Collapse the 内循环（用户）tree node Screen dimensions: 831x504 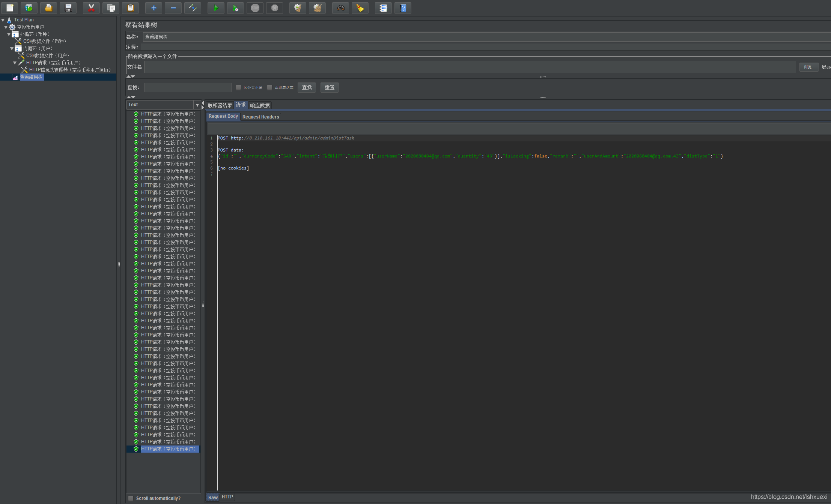point(12,48)
